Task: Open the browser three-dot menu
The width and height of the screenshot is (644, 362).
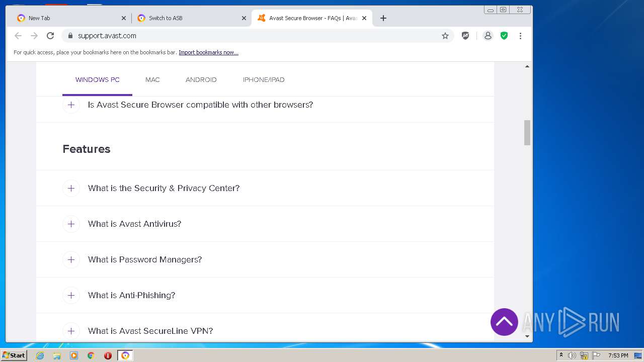Action: point(520,36)
